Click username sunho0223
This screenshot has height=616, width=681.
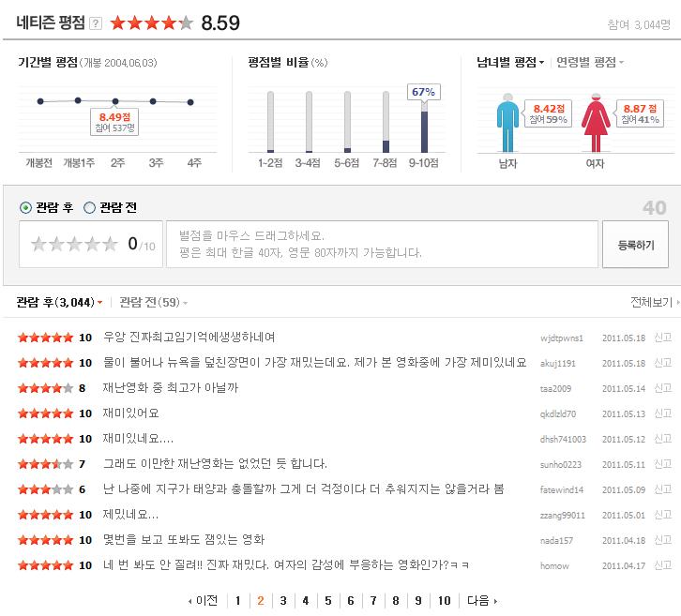coord(561,464)
